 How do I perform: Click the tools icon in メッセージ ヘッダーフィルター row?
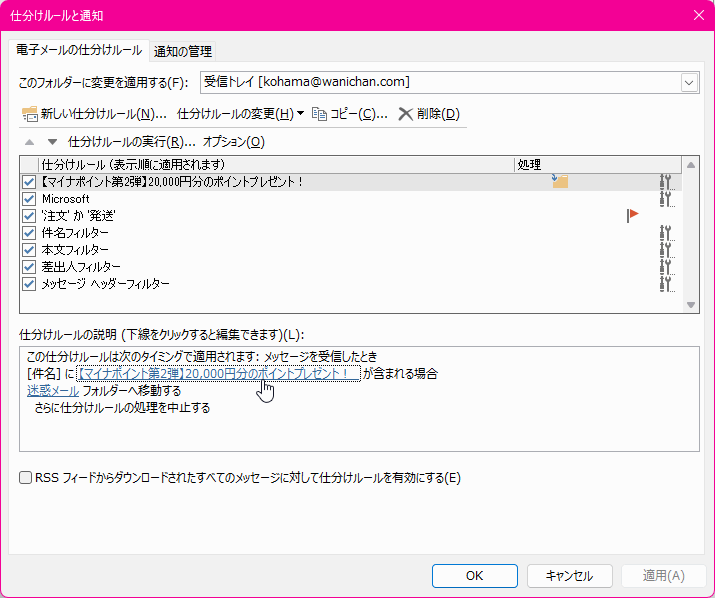[x=666, y=284]
